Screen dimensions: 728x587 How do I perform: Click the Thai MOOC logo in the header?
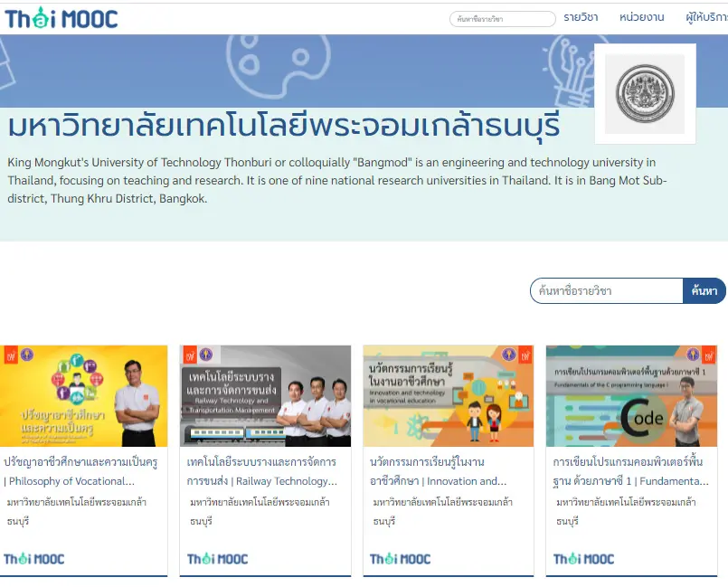[61, 16]
